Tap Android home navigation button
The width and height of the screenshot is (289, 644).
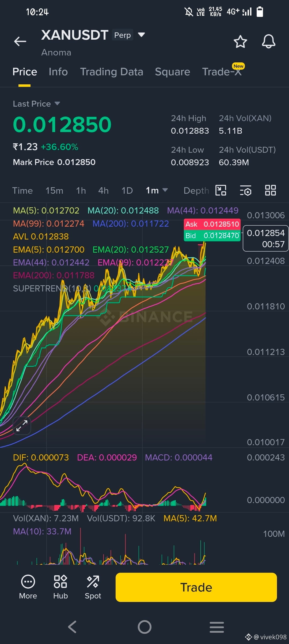[144, 627]
